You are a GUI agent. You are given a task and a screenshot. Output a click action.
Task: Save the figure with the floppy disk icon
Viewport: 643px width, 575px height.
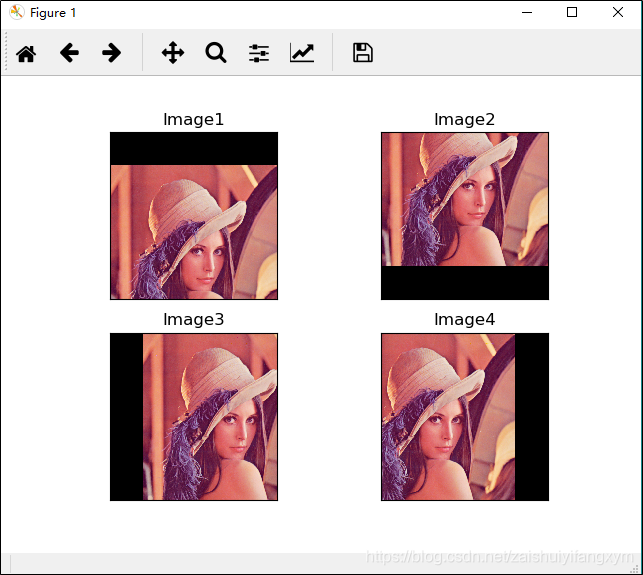point(363,52)
